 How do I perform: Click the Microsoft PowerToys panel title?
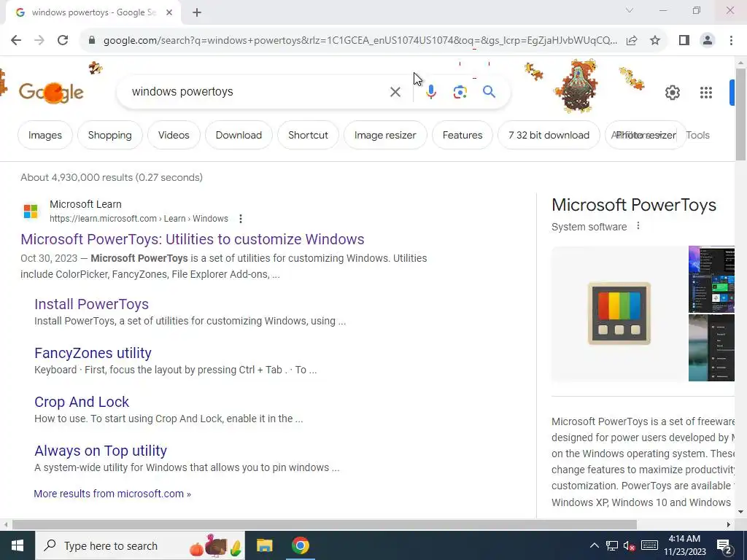[x=634, y=205]
